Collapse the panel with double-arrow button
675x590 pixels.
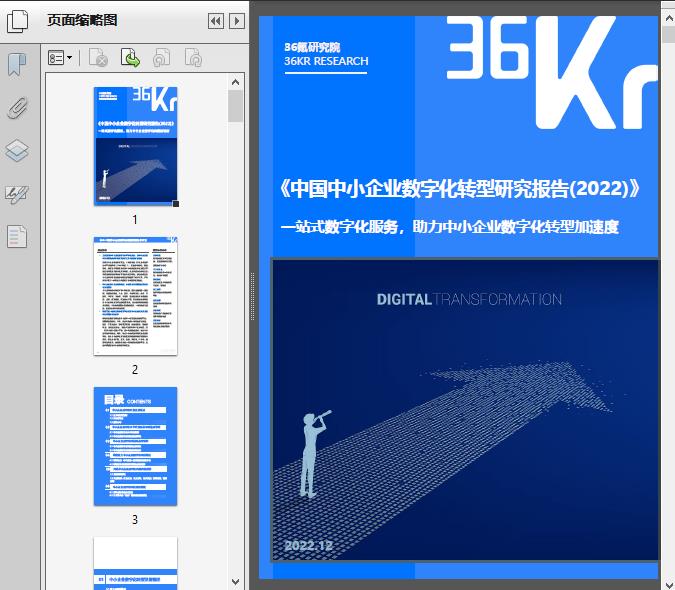tap(216, 21)
